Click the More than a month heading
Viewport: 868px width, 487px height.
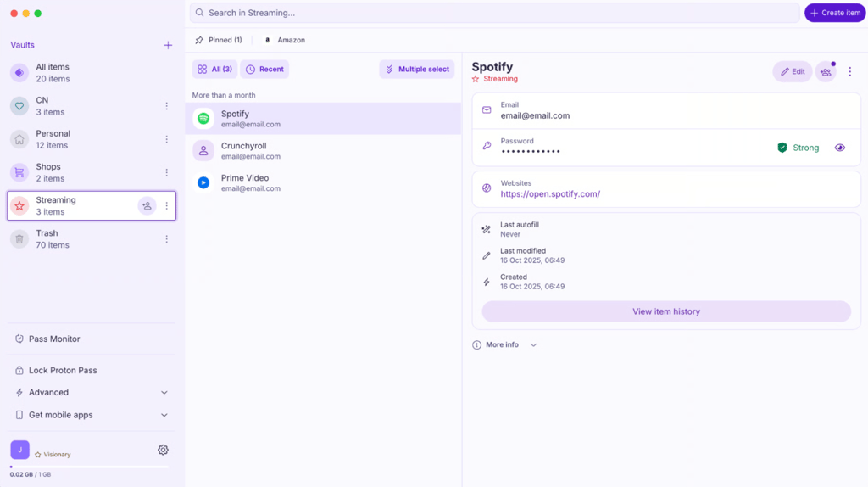pos(224,95)
